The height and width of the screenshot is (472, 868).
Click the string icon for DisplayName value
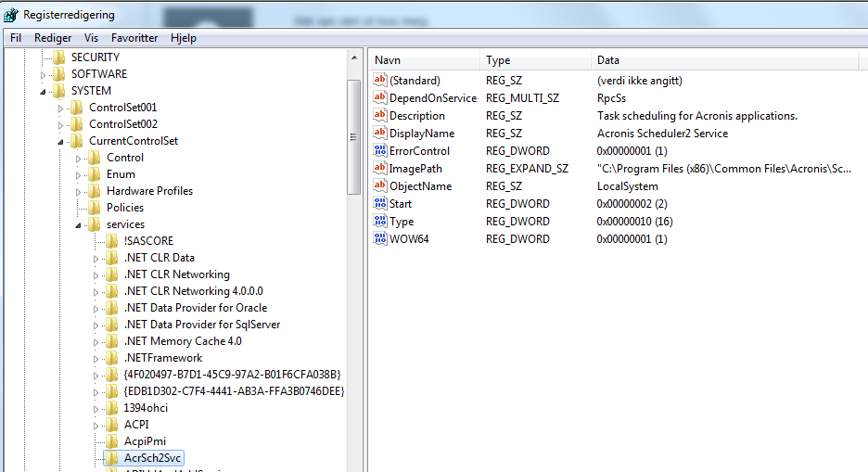380,133
